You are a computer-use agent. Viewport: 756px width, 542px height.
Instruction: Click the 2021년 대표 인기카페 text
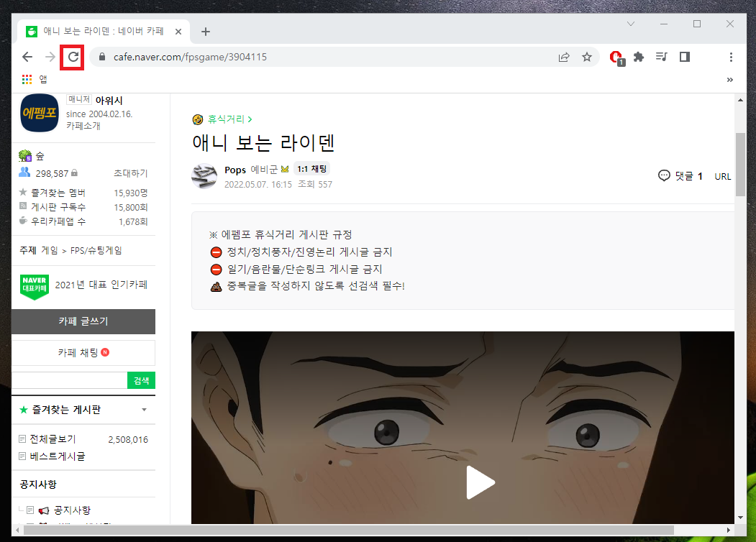point(101,285)
